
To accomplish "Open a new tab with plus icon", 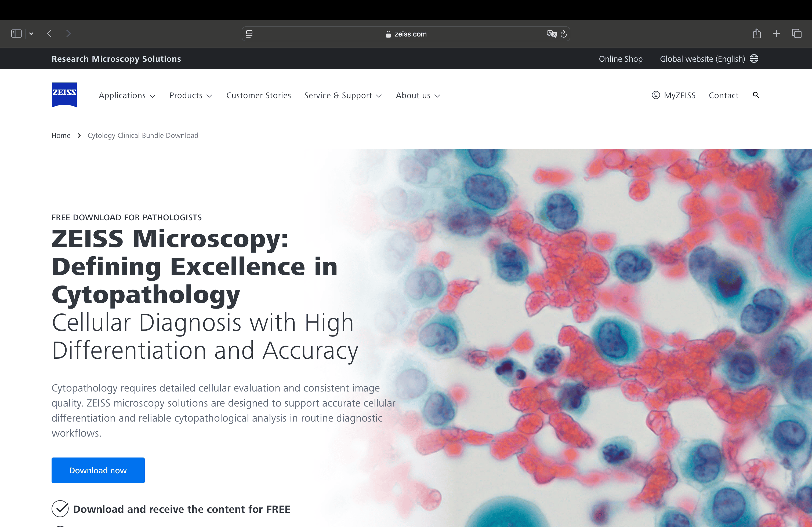I will [777, 33].
